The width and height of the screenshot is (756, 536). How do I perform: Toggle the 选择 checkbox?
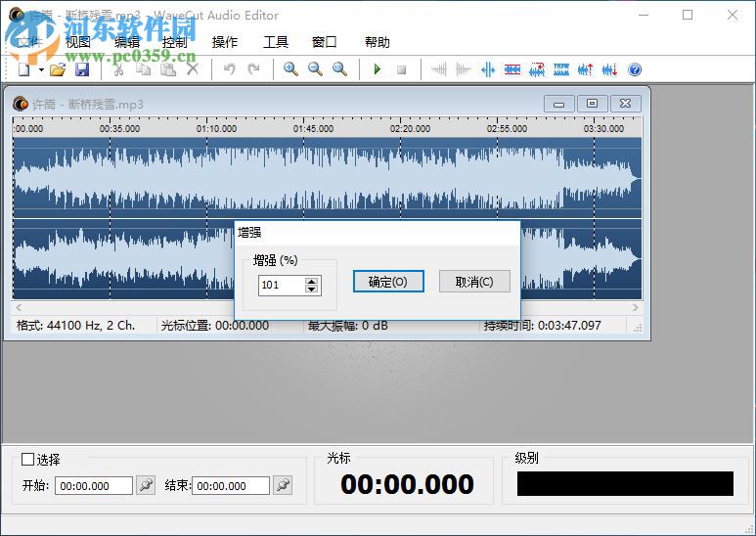[27, 460]
